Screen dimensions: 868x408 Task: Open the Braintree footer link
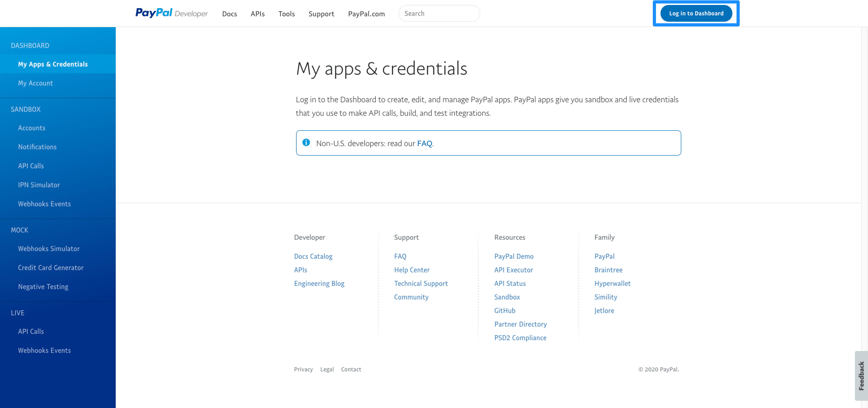pyautogui.click(x=608, y=270)
